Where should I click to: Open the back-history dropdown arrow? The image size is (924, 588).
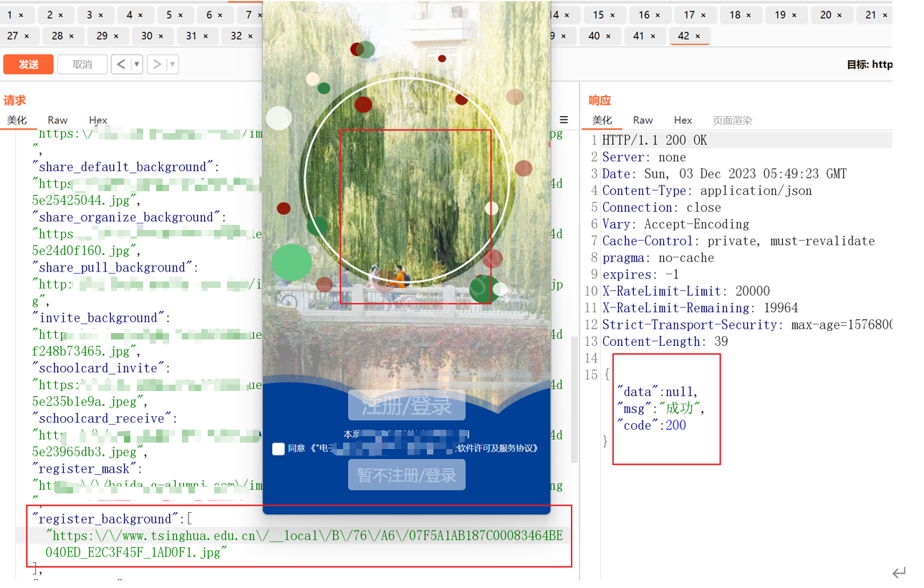136,64
